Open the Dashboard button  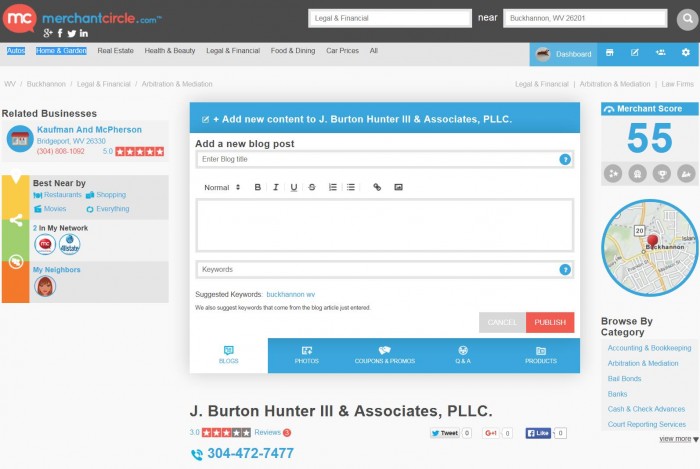point(563,54)
